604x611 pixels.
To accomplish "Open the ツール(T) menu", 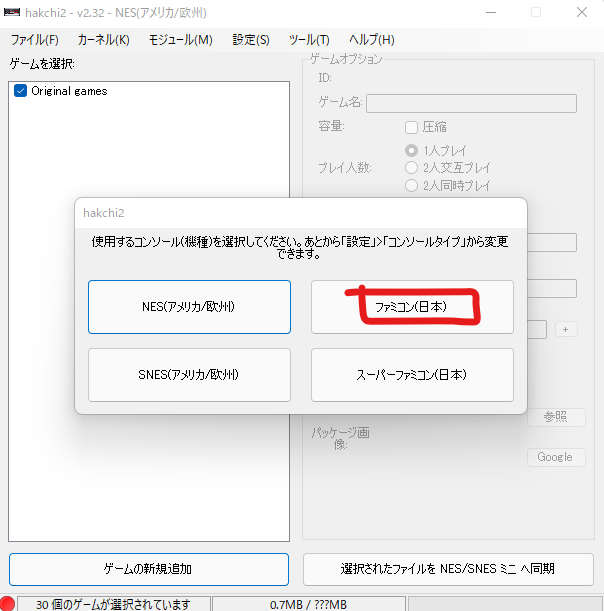I will click(x=309, y=40).
